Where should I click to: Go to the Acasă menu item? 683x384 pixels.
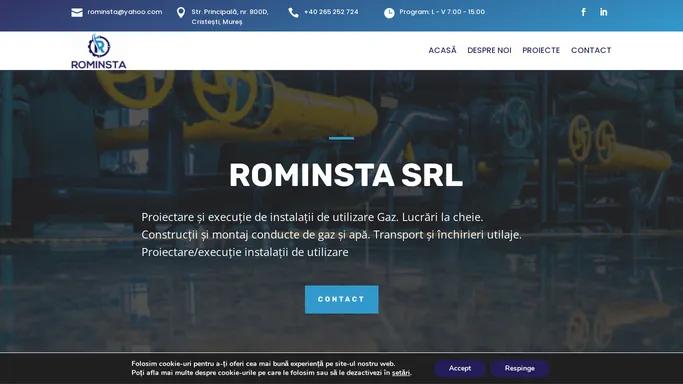(x=443, y=50)
